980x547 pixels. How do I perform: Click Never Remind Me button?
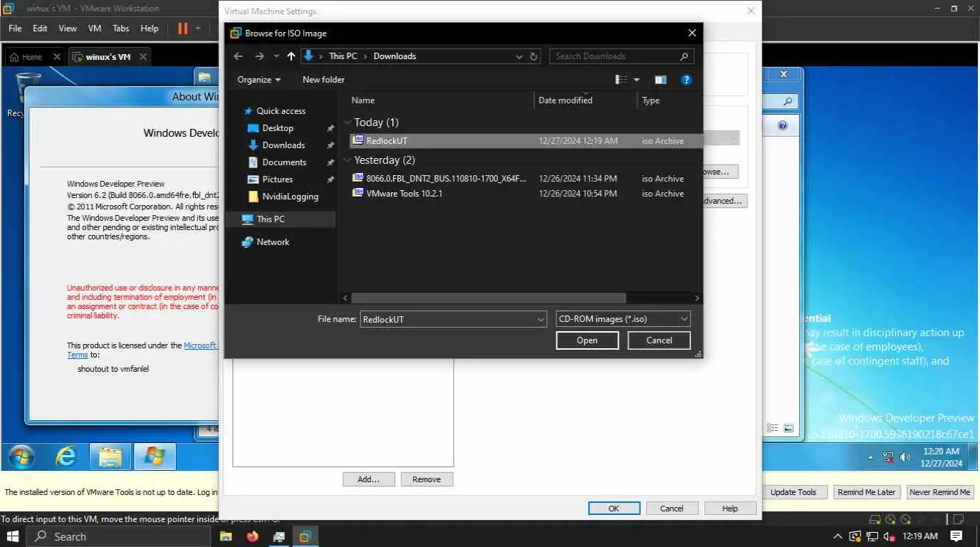pyautogui.click(x=939, y=492)
